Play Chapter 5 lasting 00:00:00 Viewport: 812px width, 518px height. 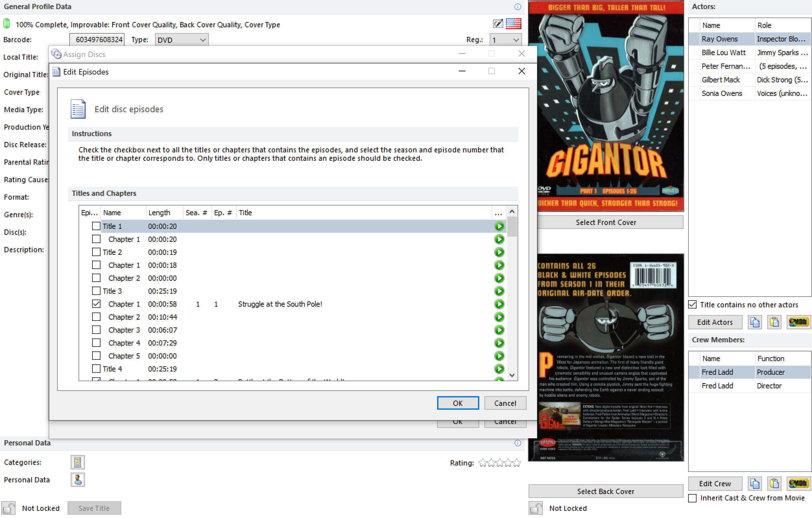(499, 356)
